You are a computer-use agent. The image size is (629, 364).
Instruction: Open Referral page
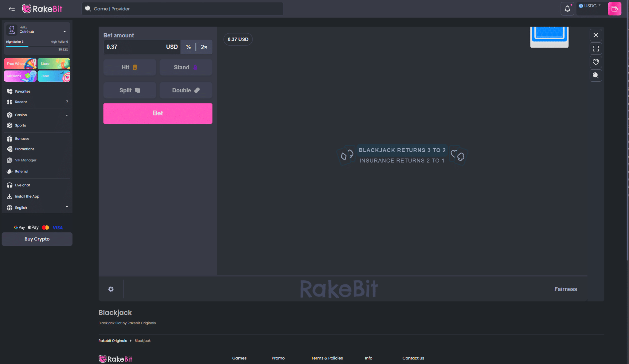37,172
